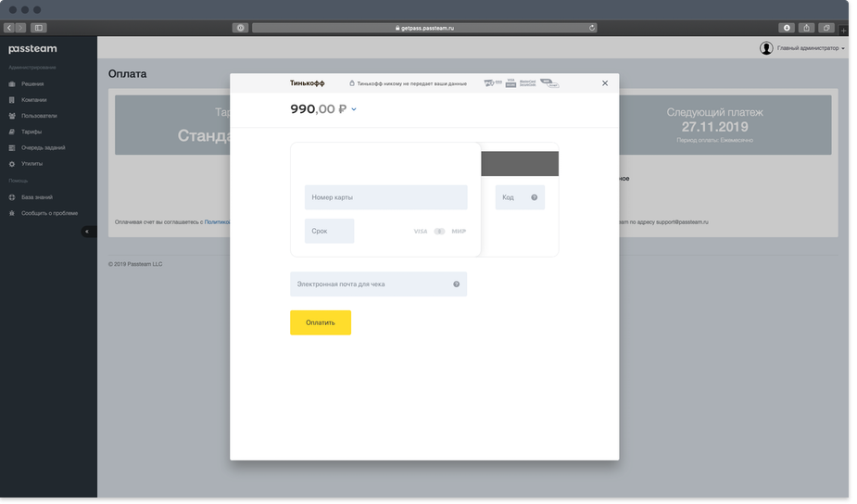Click the MasterCard SecureCode badge
Image resolution: width=857 pixels, height=504 pixels.
click(x=527, y=83)
